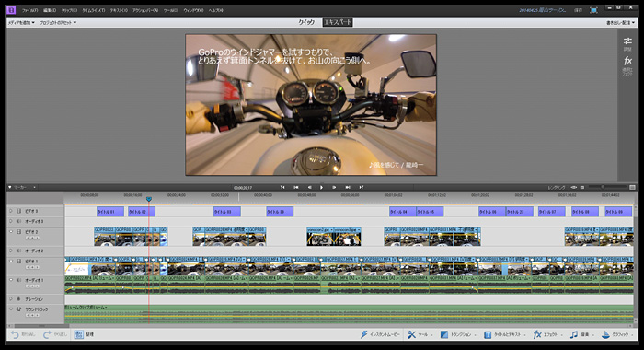This screenshot has width=644, height=350.
Task: Jump to next edit point
Action: (361, 187)
